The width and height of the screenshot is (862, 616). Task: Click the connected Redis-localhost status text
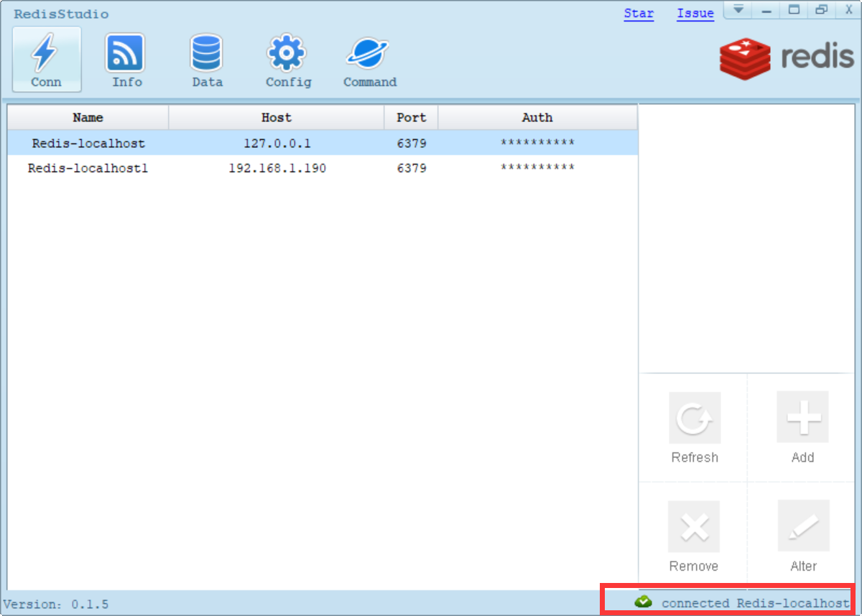(x=755, y=603)
